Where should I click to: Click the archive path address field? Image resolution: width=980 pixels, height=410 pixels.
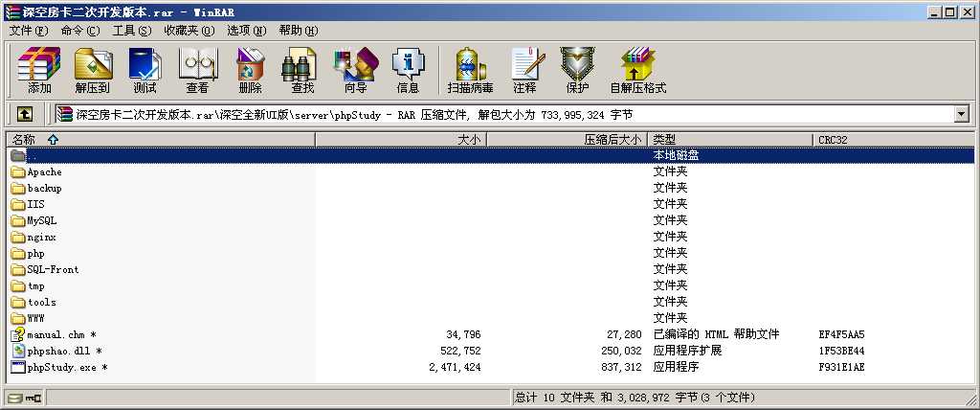point(503,114)
